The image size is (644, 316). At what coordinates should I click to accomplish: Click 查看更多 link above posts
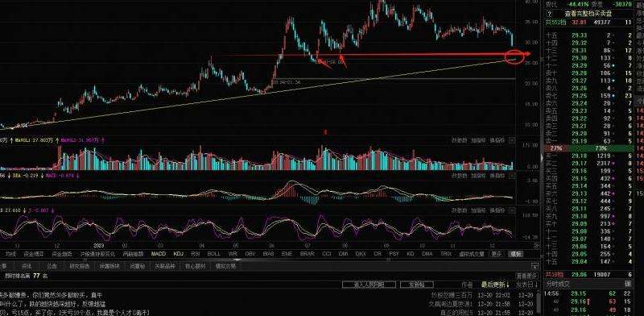pyautogui.click(x=526, y=276)
